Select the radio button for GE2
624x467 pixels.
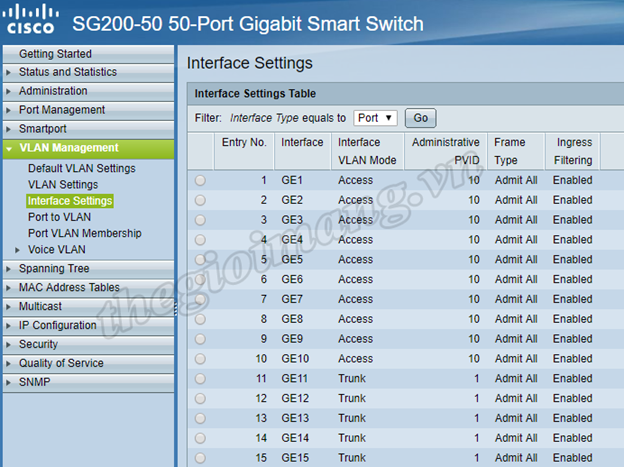click(x=200, y=200)
